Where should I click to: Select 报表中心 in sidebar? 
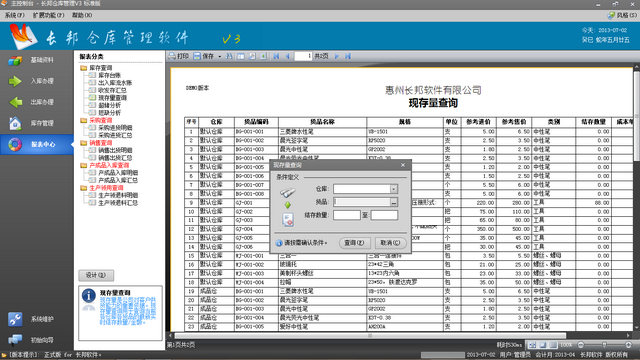click(x=37, y=144)
